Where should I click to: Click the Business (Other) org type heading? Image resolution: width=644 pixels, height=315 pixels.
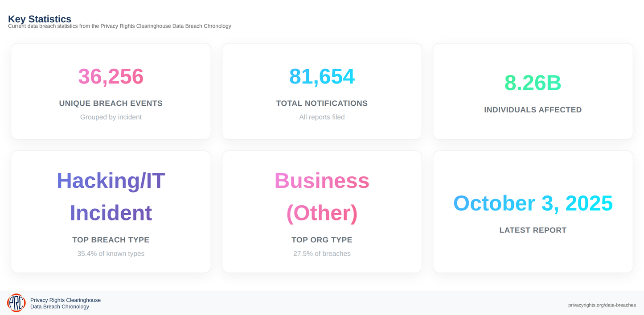(x=322, y=197)
